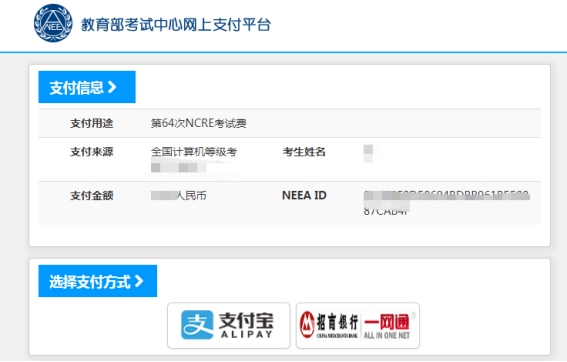Click the blurred NEEA ID value
The width and height of the screenshot is (567, 362).
coord(447,203)
